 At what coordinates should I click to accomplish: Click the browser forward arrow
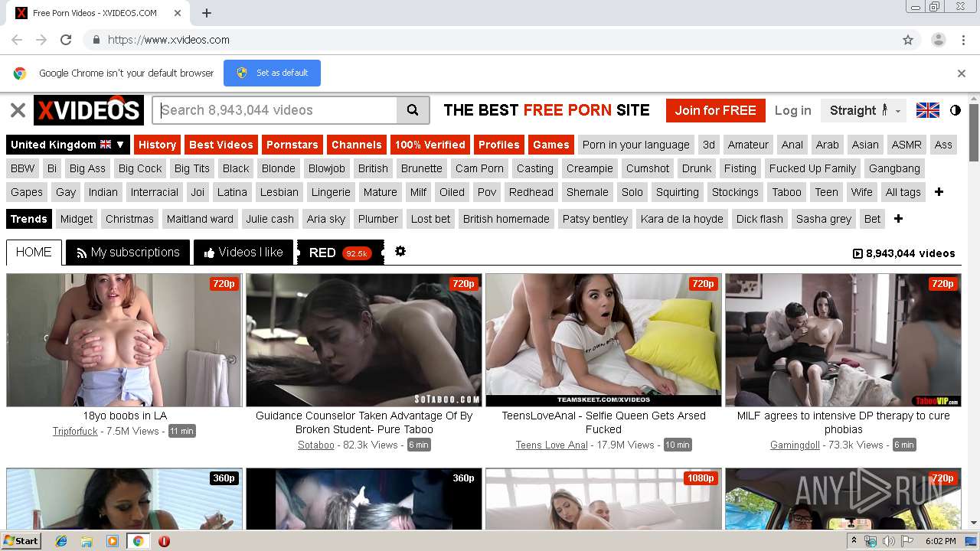41,40
